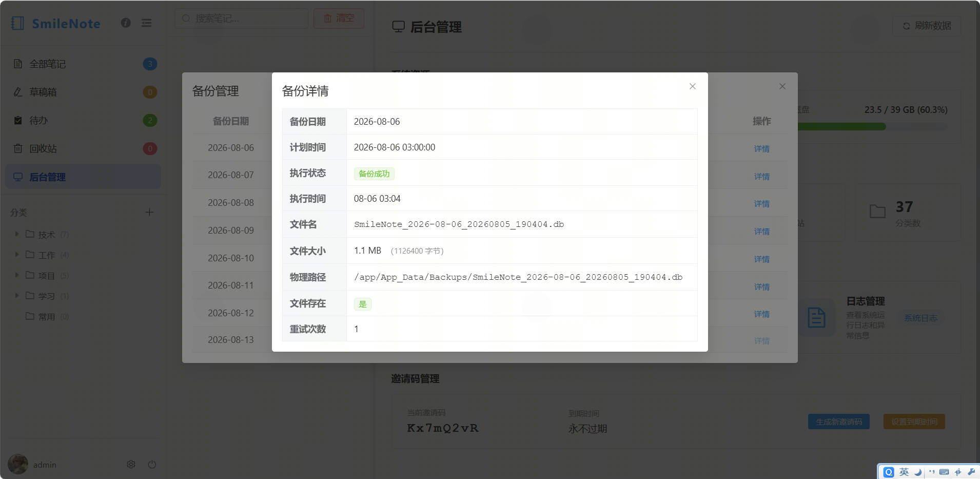Open 详情 for backup 2026-08-12
980x479 pixels.
tap(761, 314)
